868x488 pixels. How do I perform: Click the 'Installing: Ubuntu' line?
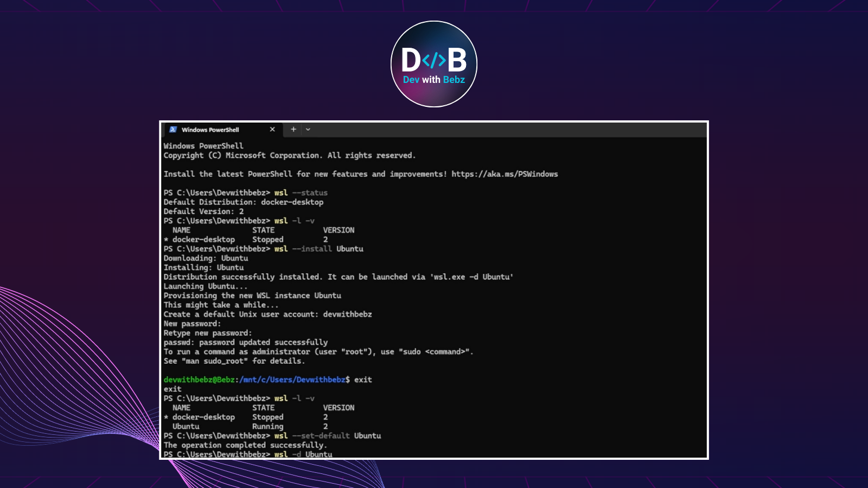point(204,267)
